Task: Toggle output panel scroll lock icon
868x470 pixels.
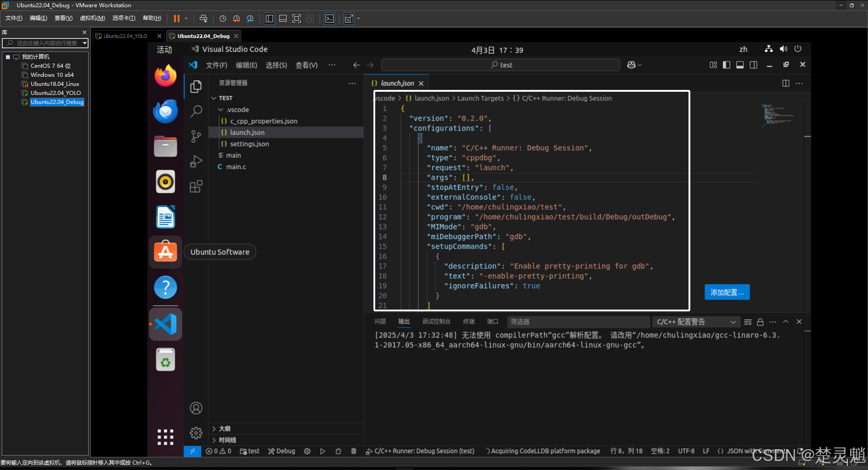Action: [x=760, y=322]
